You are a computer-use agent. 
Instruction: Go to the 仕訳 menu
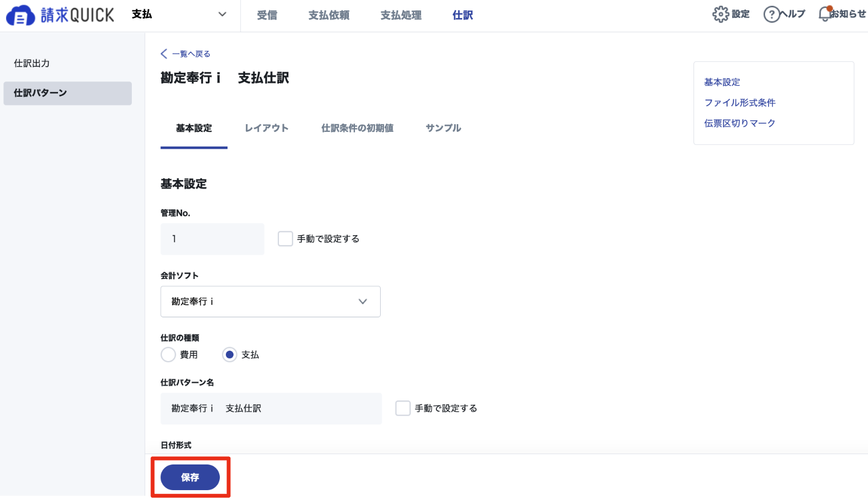463,15
